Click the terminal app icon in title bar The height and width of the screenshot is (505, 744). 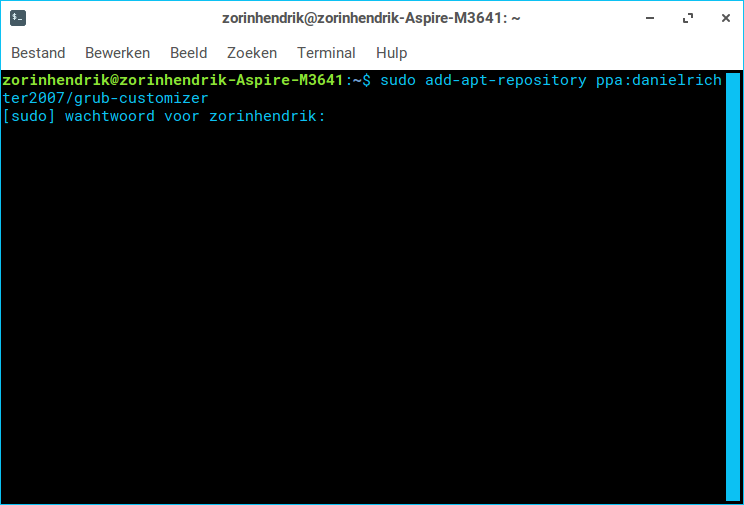click(x=18, y=18)
